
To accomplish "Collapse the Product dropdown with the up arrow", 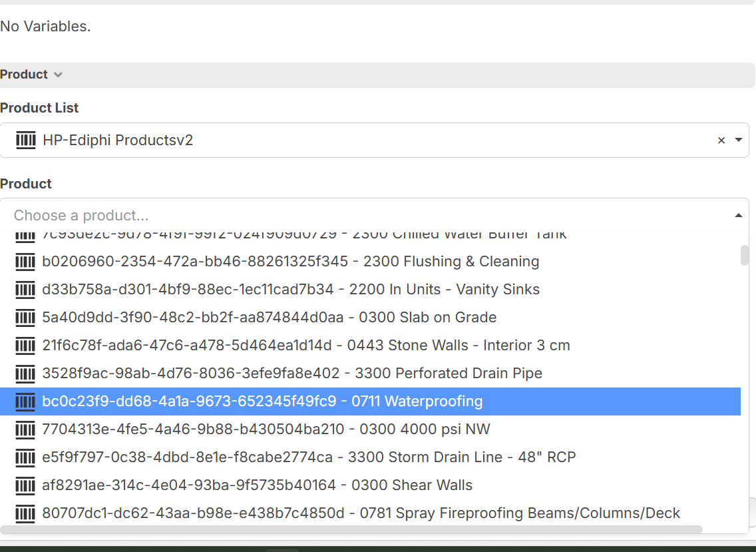I will [738, 215].
